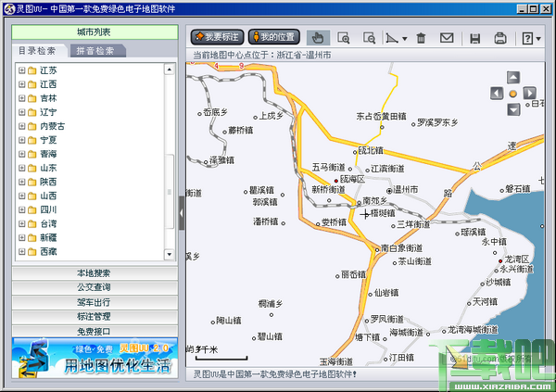Pan map right with the right arrow
Viewport: 556px width, 392px height.
coord(529,94)
